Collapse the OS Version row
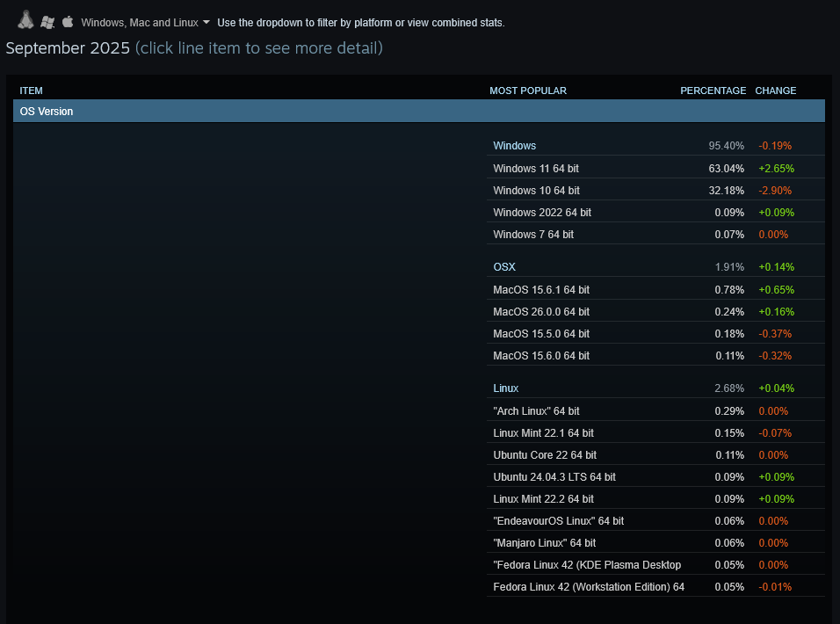 coord(419,112)
